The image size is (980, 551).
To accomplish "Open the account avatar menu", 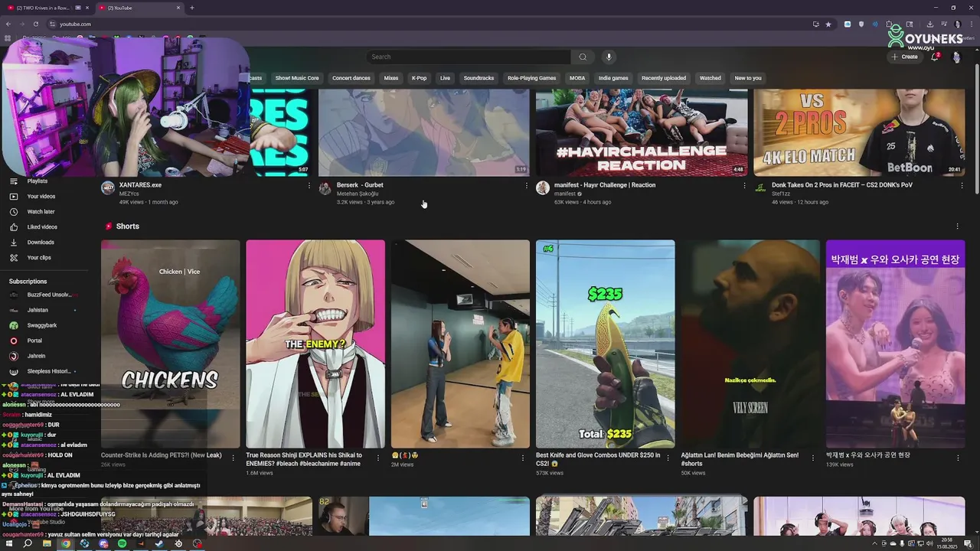I will pyautogui.click(x=955, y=57).
